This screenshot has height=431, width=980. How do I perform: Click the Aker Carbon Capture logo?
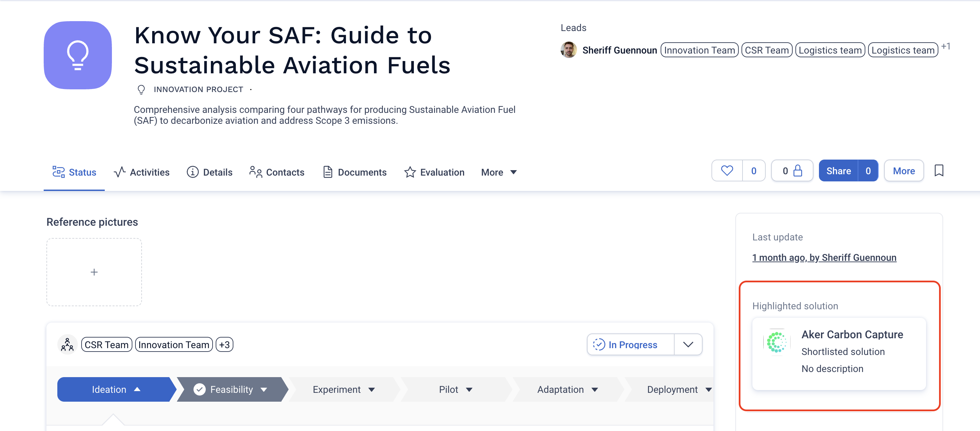click(777, 342)
